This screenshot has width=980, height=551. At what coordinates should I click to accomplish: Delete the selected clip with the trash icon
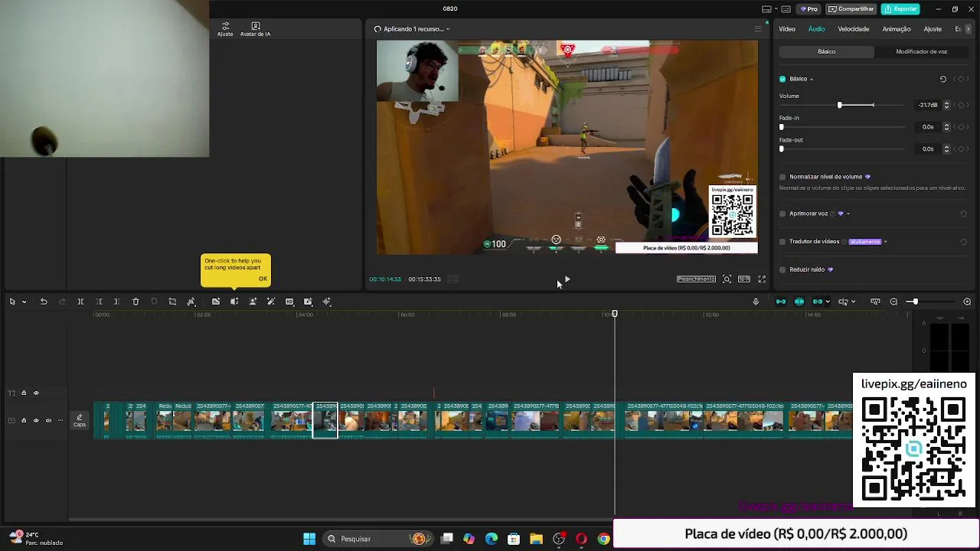click(x=136, y=302)
